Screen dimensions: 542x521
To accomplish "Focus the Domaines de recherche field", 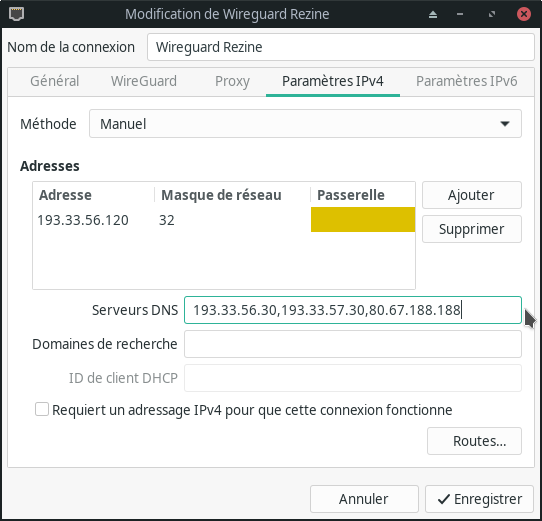I will point(353,344).
